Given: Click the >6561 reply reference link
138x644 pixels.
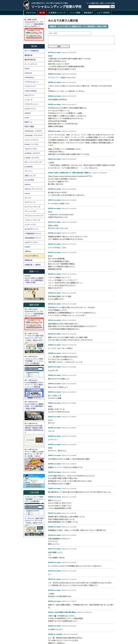Looking at the screenshot, I should pyautogui.click(x=51, y=152).
